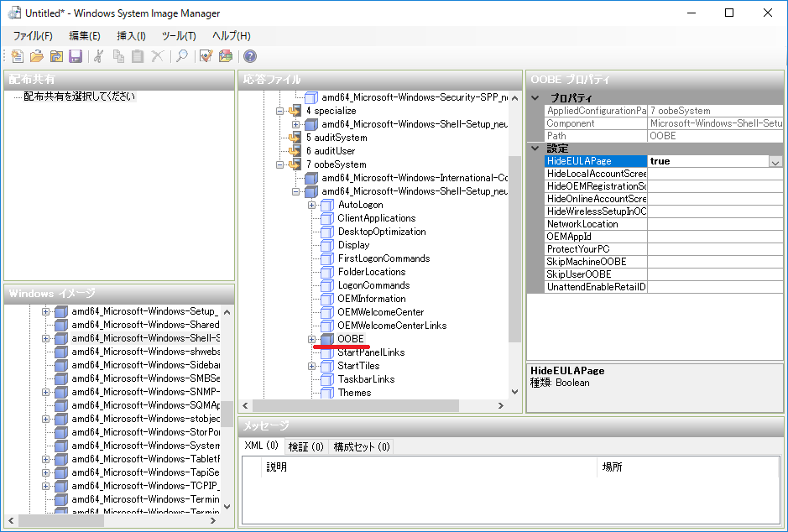The height and width of the screenshot is (532, 788).
Task: Open the ヘルプ(H) menu
Action: click(231, 36)
